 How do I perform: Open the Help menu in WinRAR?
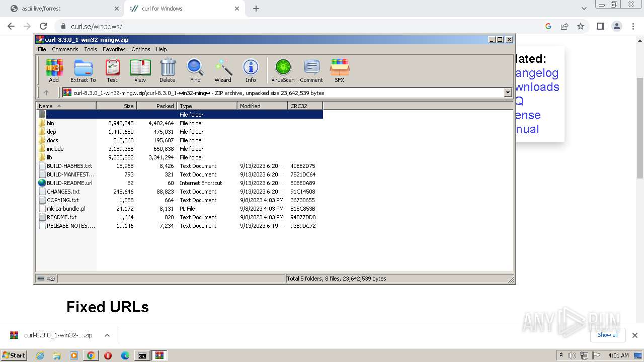[162, 49]
